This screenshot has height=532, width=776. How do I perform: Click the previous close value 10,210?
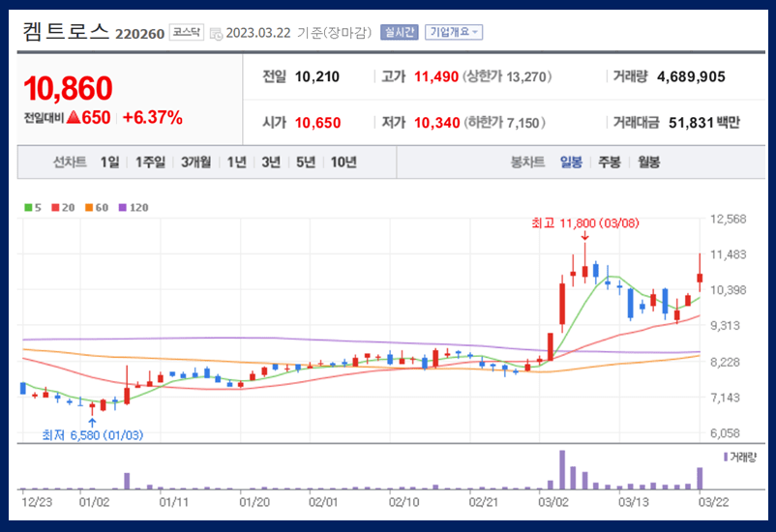coord(317,76)
